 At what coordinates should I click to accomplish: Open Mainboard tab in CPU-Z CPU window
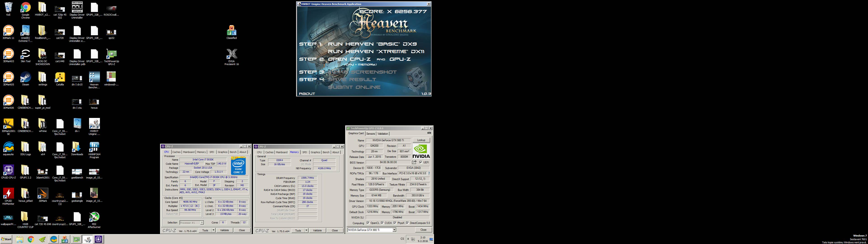click(189, 152)
